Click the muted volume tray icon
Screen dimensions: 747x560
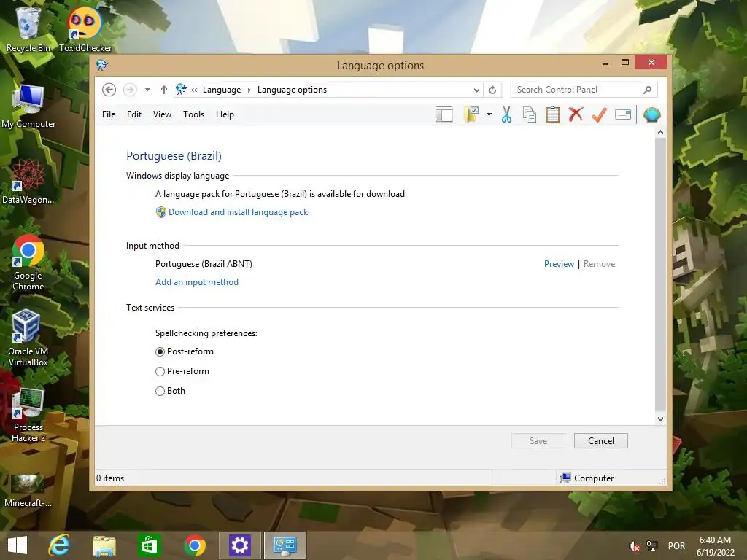634,546
